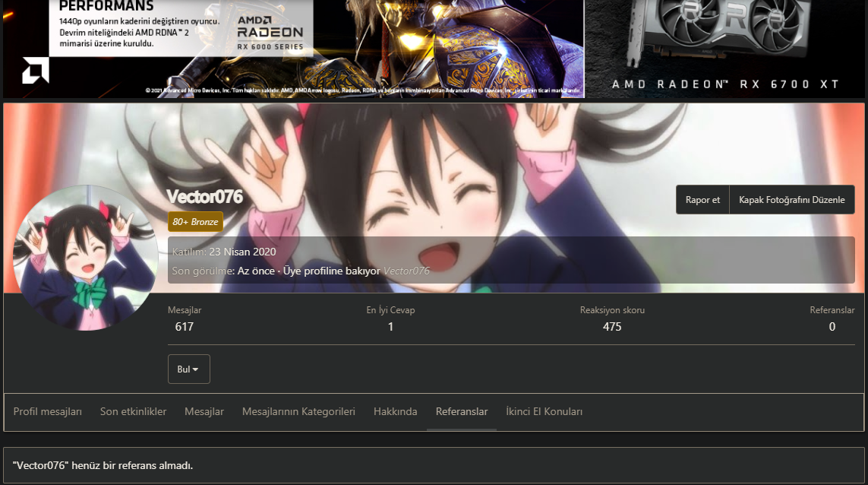
Task: Click the Referanslar count 0
Action: coord(832,327)
